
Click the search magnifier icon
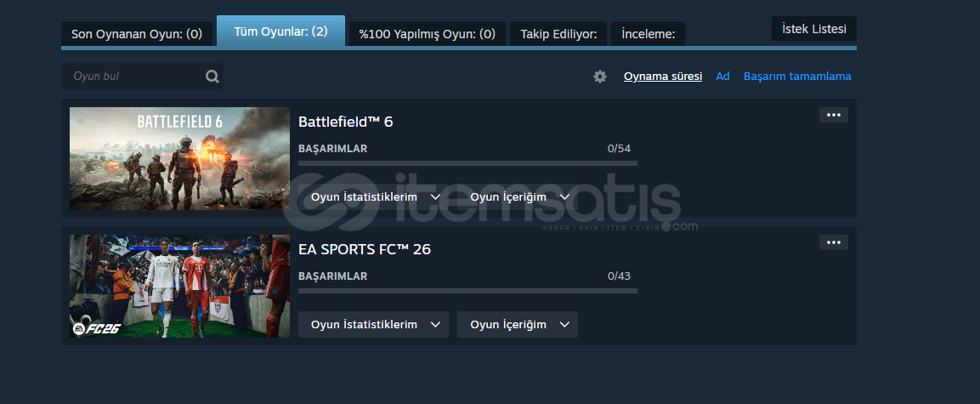(x=212, y=77)
